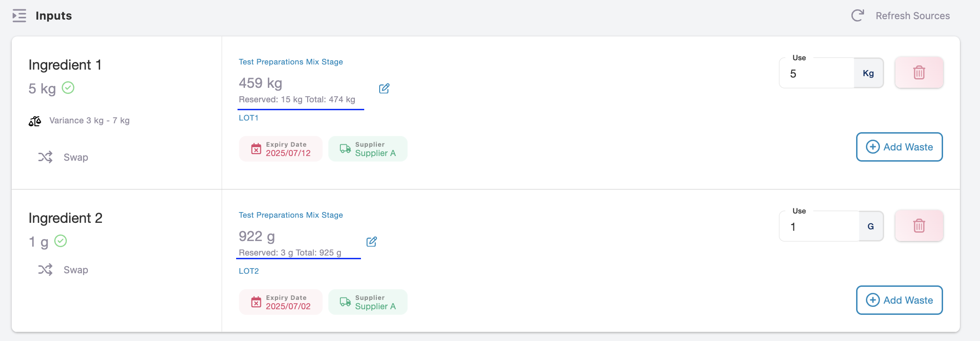Click the variance scale icon under Ingredient 1

35,121
